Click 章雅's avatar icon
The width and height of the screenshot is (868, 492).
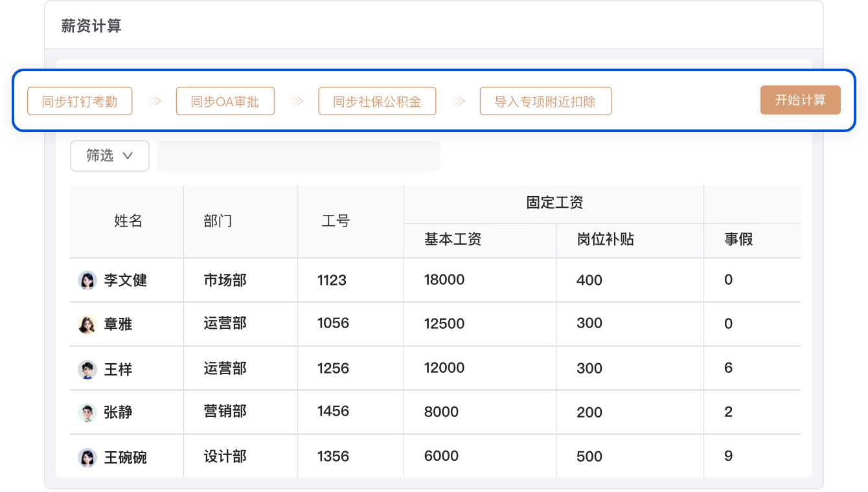87,324
